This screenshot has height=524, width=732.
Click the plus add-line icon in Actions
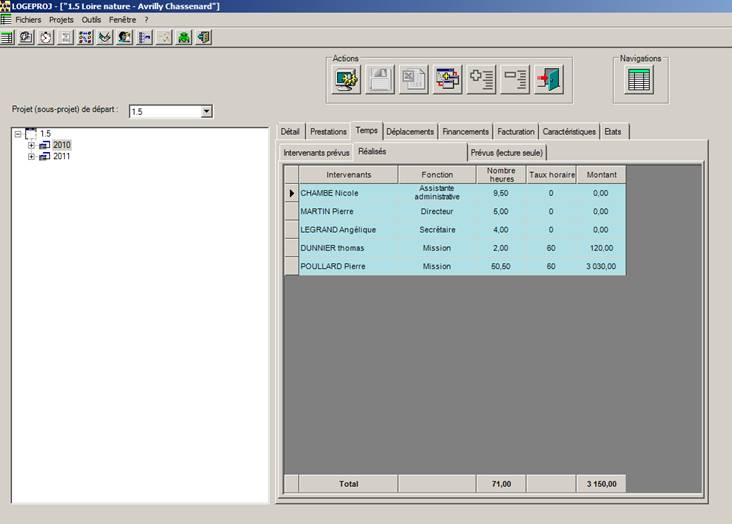click(481, 80)
